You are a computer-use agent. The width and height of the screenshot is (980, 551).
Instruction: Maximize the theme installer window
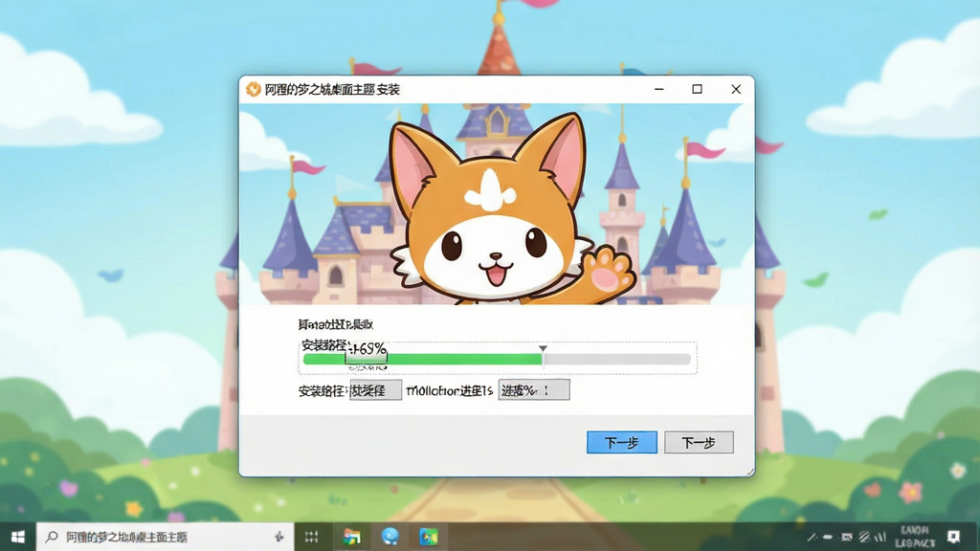click(697, 89)
